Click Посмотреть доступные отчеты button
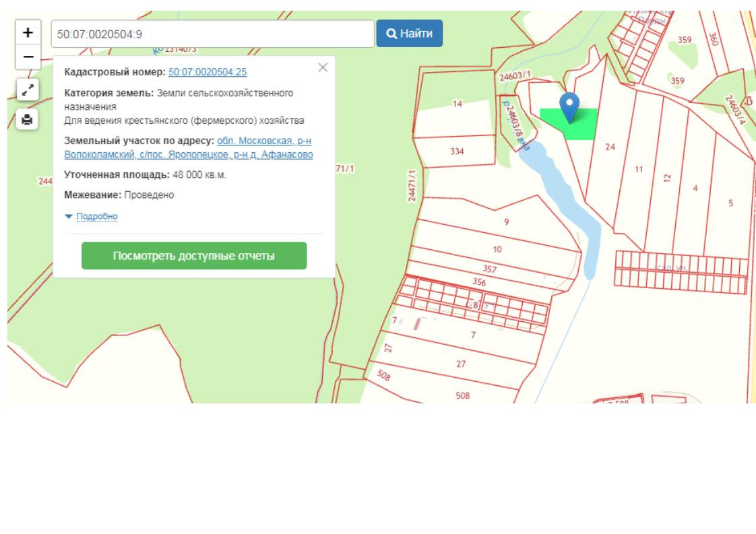The height and width of the screenshot is (534, 756). [x=194, y=255]
